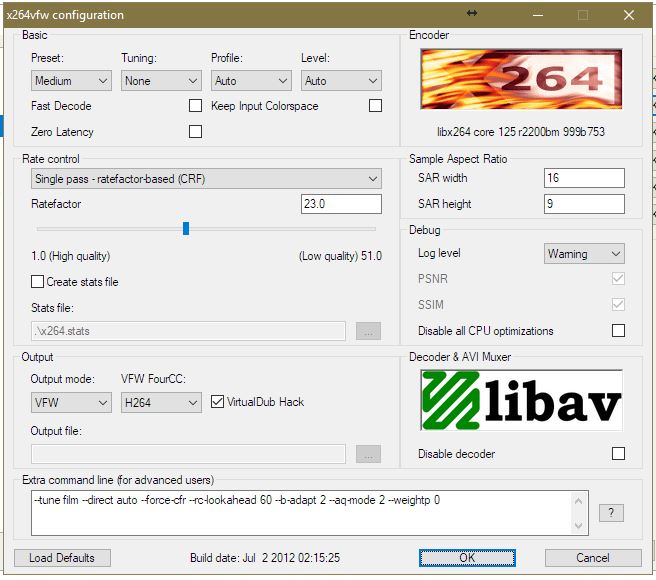Click the libx264 core version text
Image resolution: width=656 pixels, height=580 pixels.
(x=521, y=132)
